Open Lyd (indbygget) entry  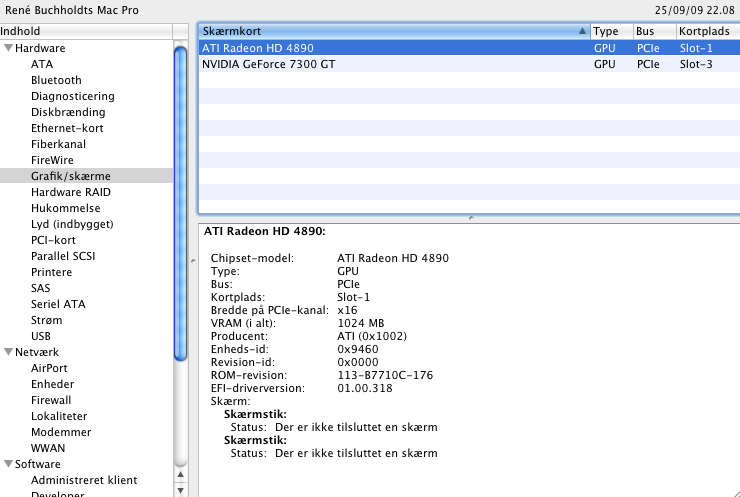pyautogui.click(x=72, y=224)
